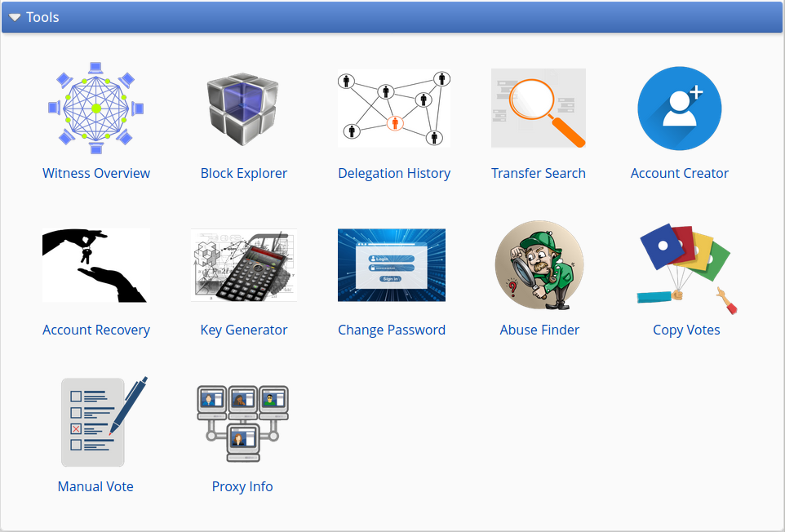Image resolution: width=785 pixels, height=532 pixels.
Task: Select the Abuse Finder detective icon
Action: click(x=539, y=265)
